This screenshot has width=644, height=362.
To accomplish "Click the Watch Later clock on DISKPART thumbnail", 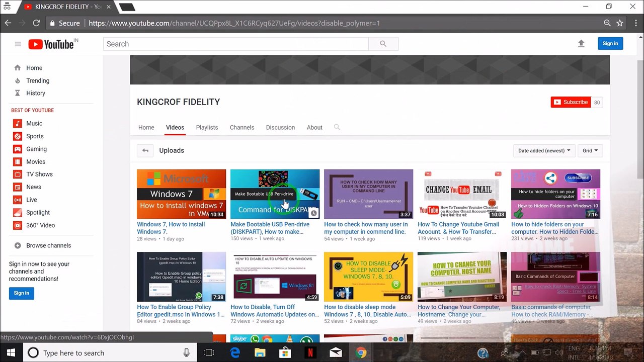I will pyautogui.click(x=313, y=213).
